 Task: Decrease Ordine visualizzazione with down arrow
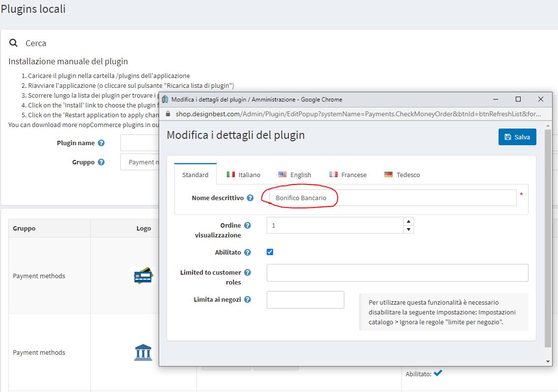[409, 230]
